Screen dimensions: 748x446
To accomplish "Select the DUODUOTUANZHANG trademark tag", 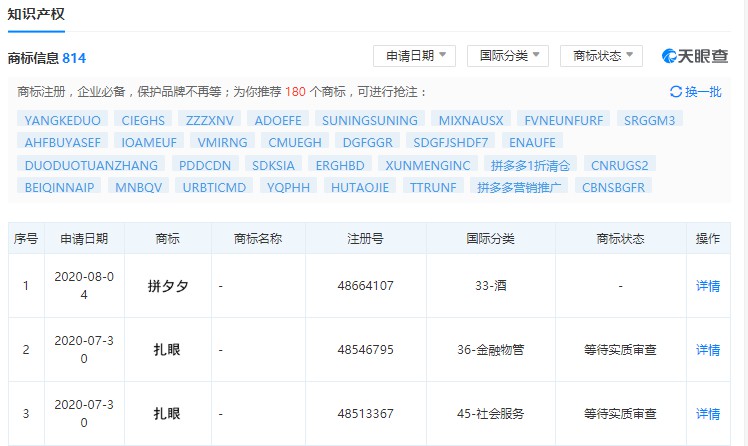I will click(x=90, y=164).
